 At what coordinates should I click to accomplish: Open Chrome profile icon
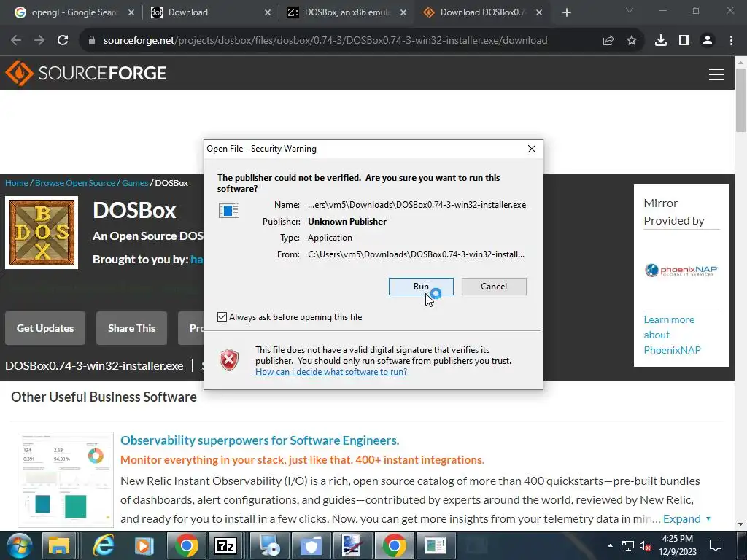point(708,41)
